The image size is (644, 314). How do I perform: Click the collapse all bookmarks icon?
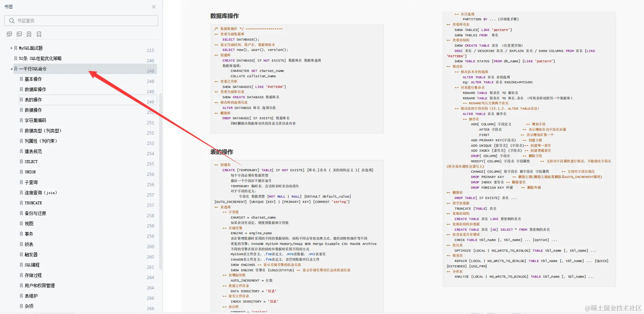(x=19, y=34)
